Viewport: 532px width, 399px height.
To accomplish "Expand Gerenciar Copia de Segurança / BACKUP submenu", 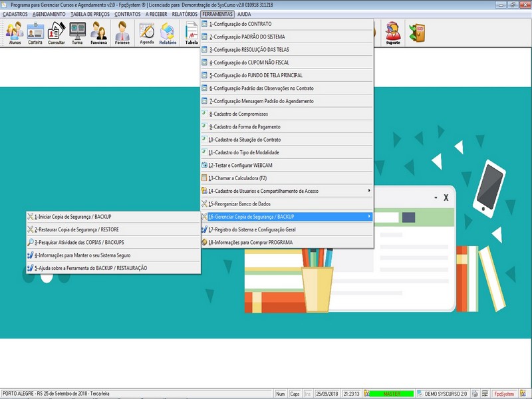I will 287,217.
